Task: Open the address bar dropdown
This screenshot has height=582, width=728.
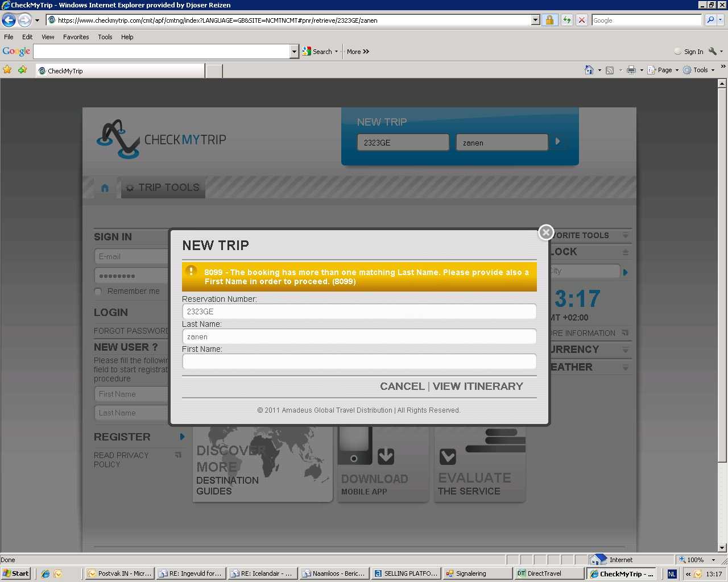Action: point(535,20)
